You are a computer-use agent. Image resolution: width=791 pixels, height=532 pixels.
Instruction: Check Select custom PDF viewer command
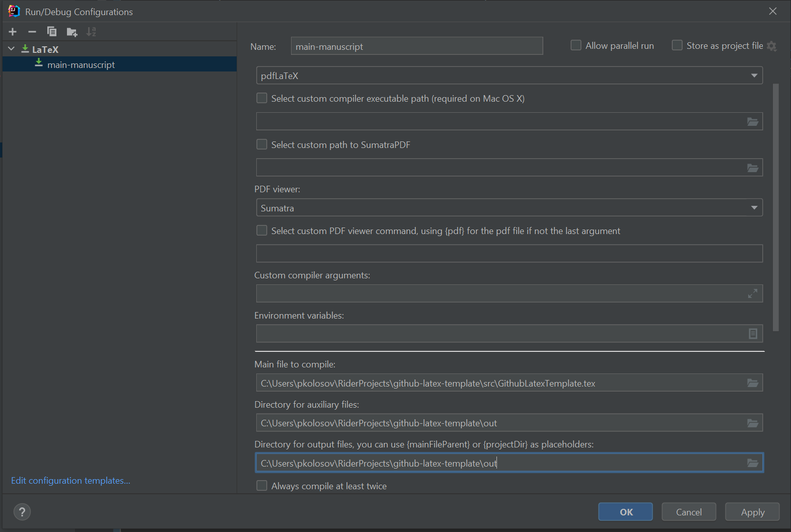(x=262, y=231)
